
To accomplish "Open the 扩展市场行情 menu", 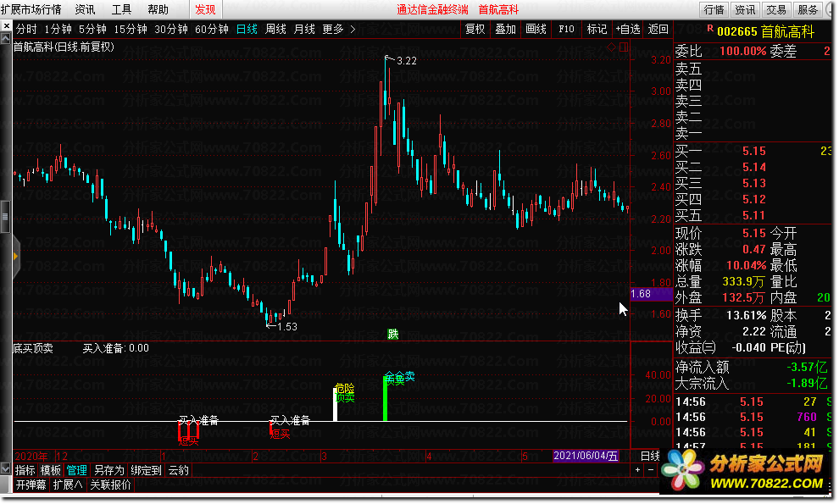I will (31, 9).
